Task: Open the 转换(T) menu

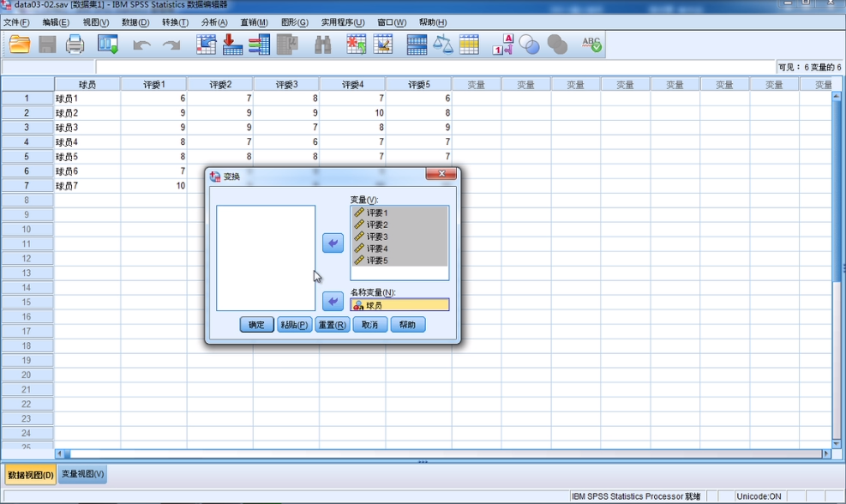Action: click(176, 22)
